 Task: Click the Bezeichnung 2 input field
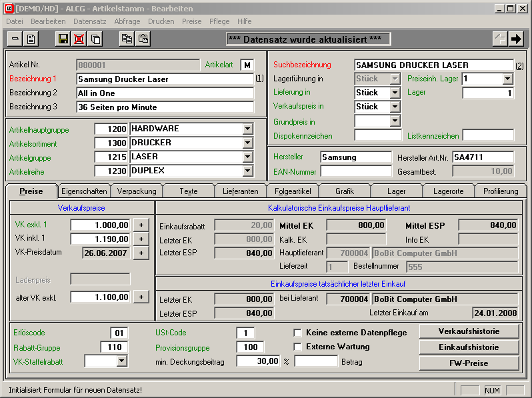pyautogui.click(x=165, y=93)
